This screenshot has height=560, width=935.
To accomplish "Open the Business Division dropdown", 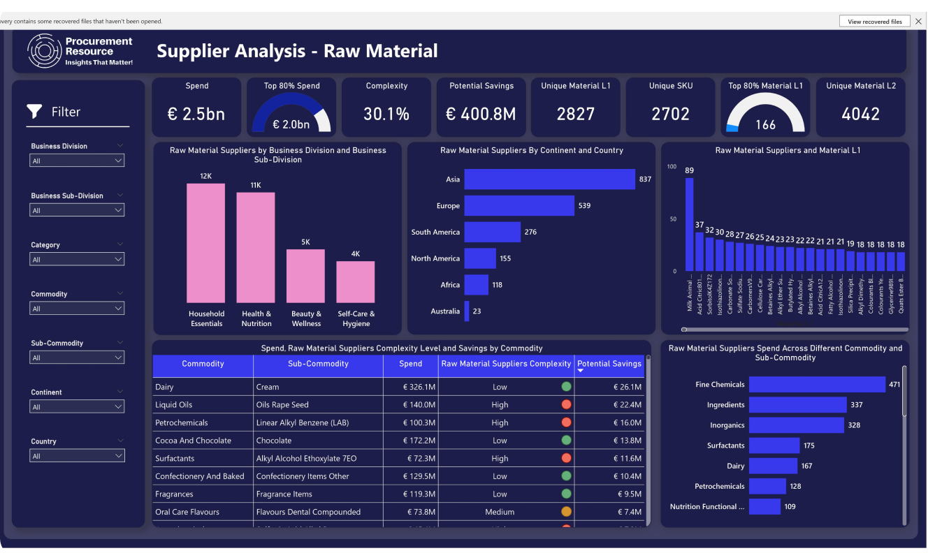I will [x=77, y=161].
